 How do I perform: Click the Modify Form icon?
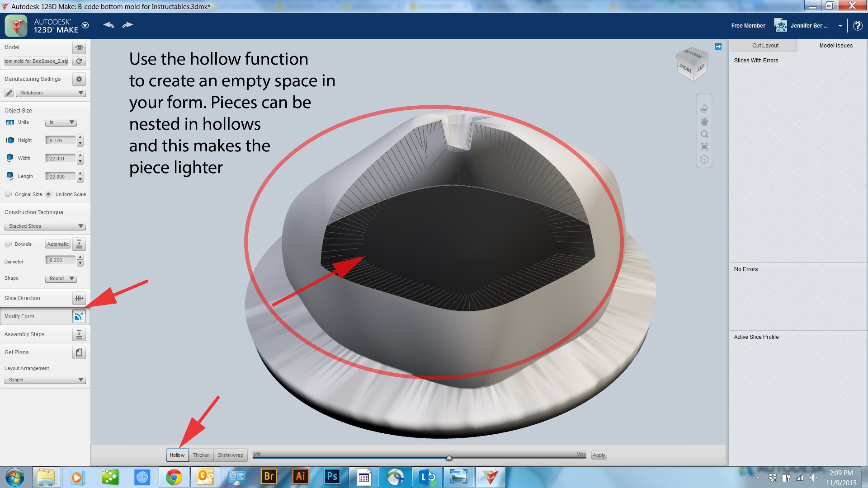click(x=79, y=316)
